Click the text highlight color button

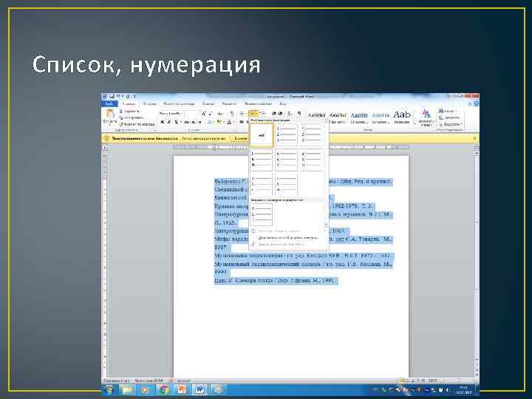click(219, 122)
